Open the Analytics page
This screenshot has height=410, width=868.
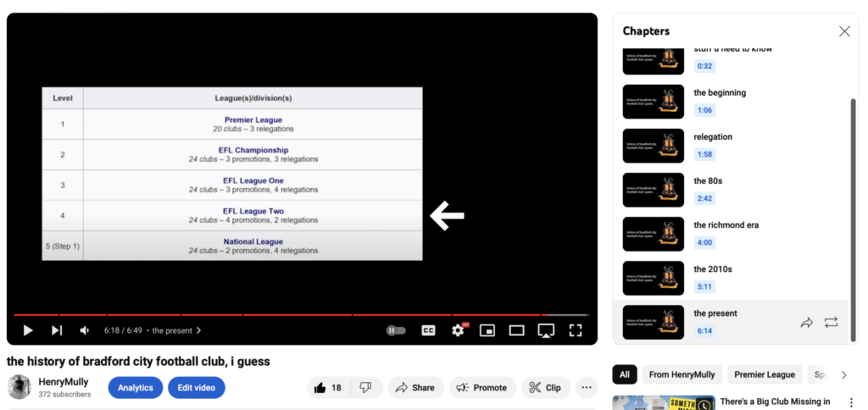pyautogui.click(x=135, y=388)
